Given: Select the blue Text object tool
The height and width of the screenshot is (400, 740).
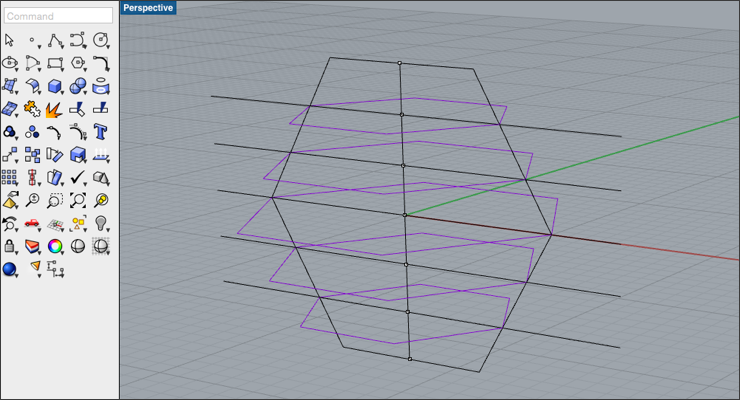Looking at the screenshot, I should point(101,132).
